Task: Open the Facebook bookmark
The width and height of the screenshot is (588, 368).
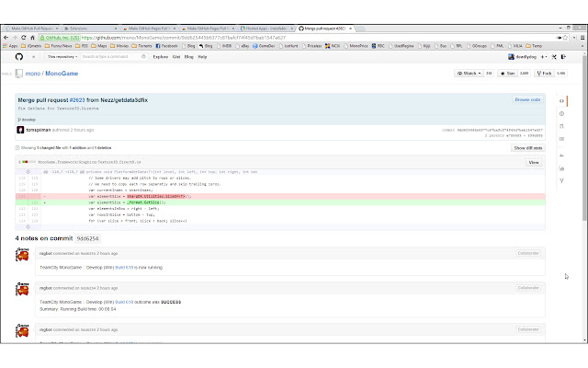Action: click(x=166, y=46)
